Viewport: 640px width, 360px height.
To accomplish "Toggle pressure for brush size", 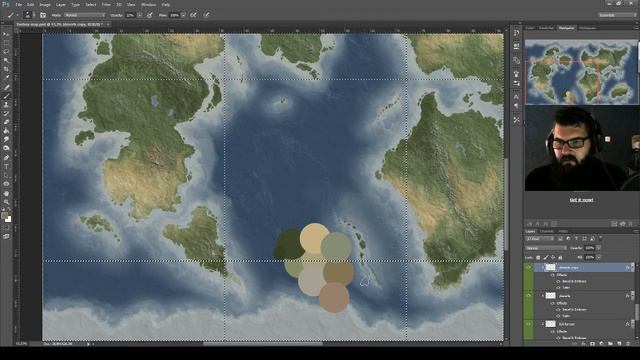I will [x=207, y=15].
